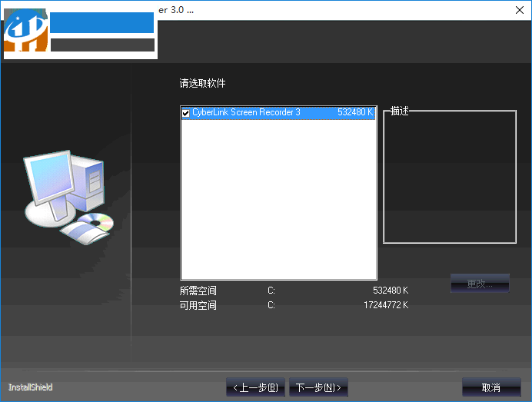Click the 17244772 K available space value

[386, 305]
